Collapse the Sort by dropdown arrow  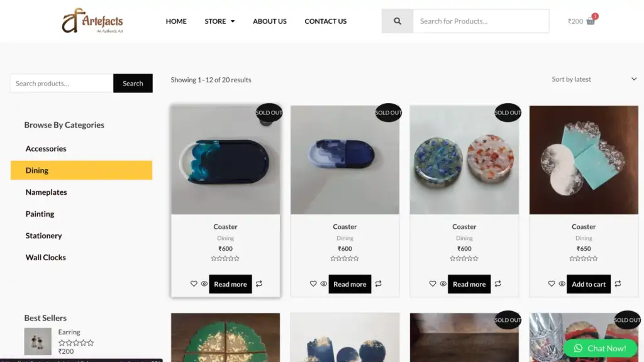[x=634, y=79]
